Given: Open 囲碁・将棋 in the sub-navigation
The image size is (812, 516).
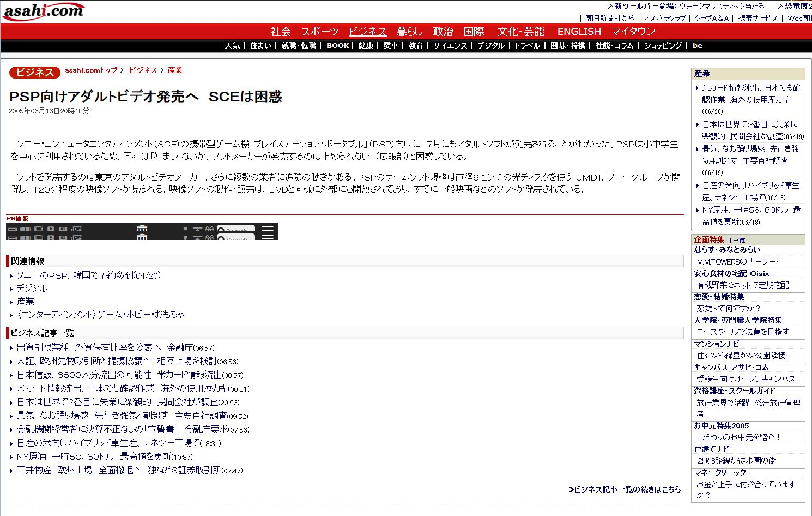Looking at the screenshot, I should (567, 46).
